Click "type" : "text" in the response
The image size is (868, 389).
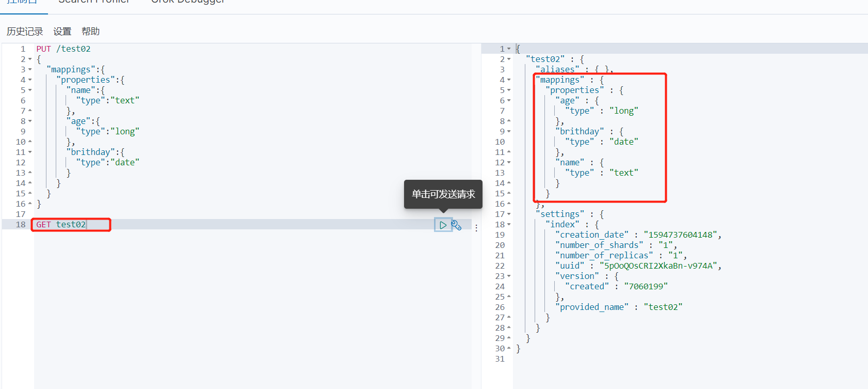[602, 173]
